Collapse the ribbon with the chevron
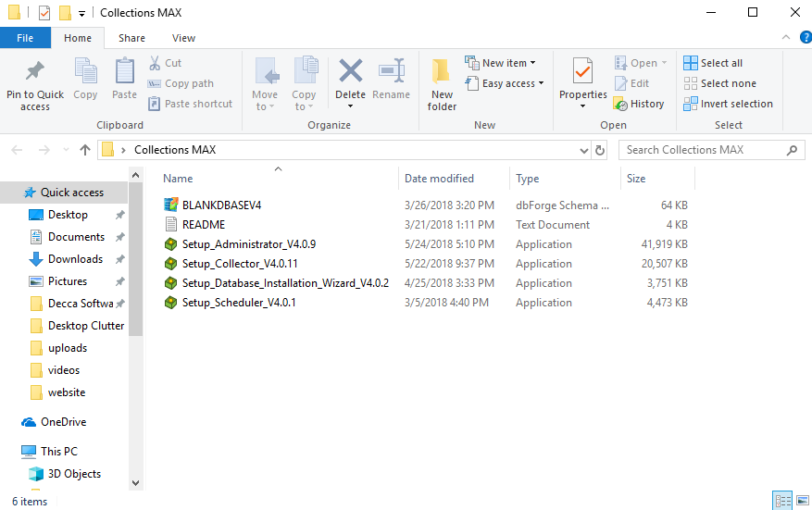812x510 pixels. (785, 37)
